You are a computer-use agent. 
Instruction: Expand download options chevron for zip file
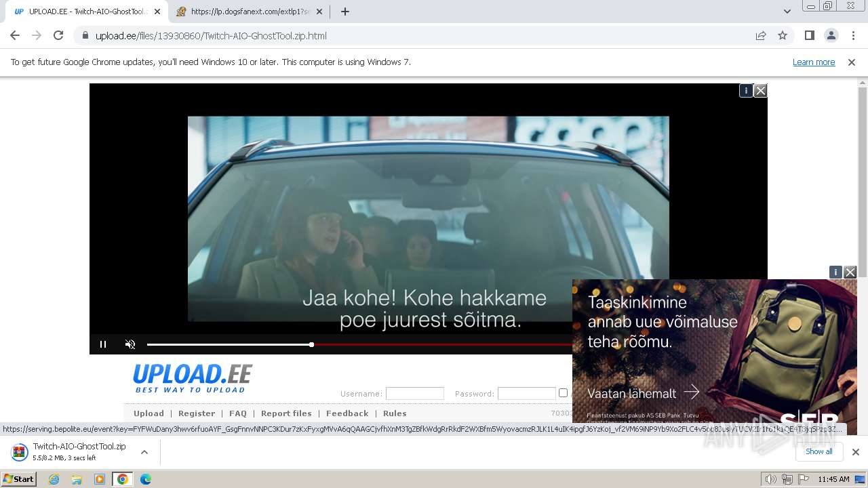[x=144, y=451]
